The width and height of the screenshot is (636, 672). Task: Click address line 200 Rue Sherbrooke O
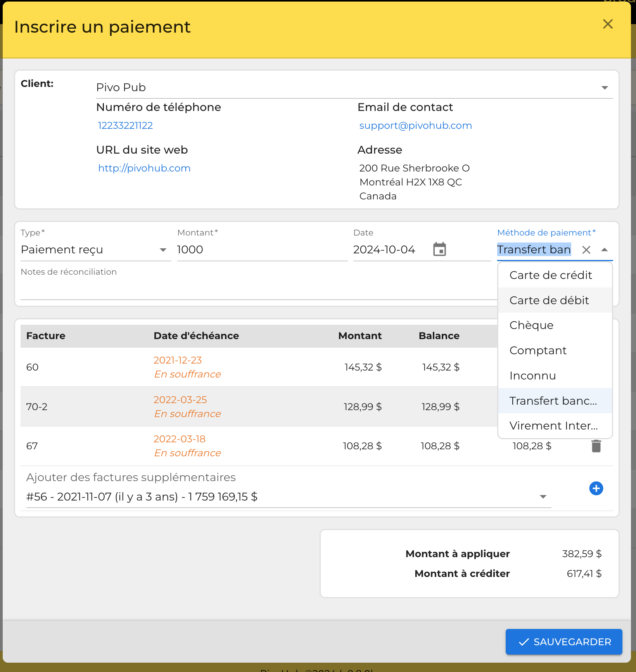pyautogui.click(x=415, y=168)
